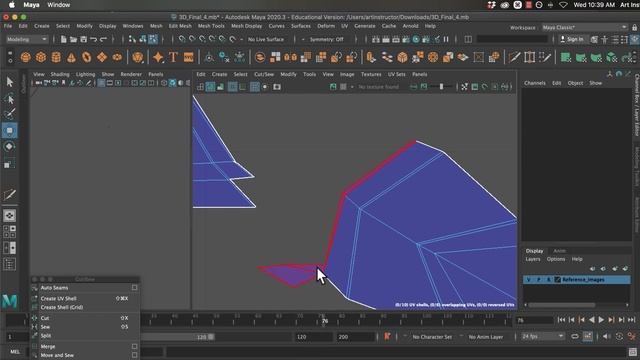Click the undo arrow icon
Screen dimensions: 640x360
tap(93, 39)
